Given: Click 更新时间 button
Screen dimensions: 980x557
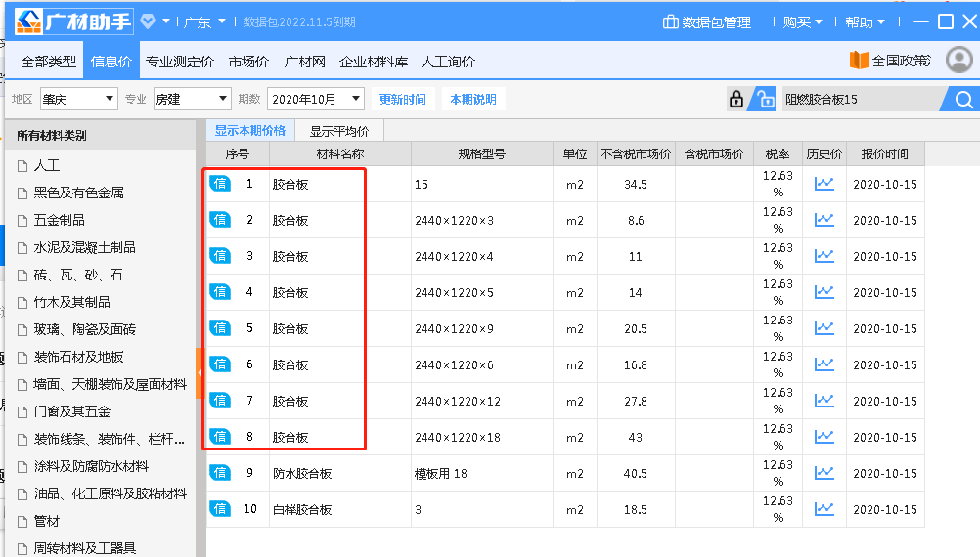Looking at the screenshot, I should click(403, 100).
